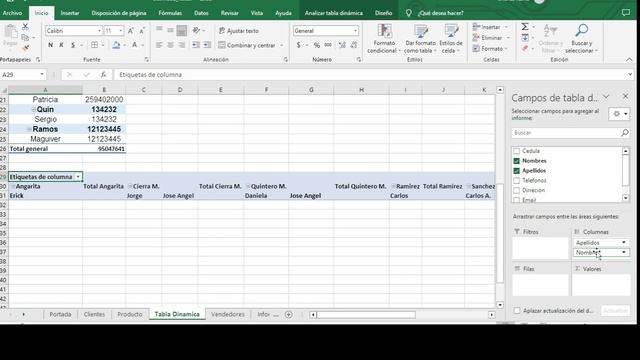Viewport: 640px width, 360px height.
Task: Click the Fill color bucket icon
Action: tap(116, 45)
